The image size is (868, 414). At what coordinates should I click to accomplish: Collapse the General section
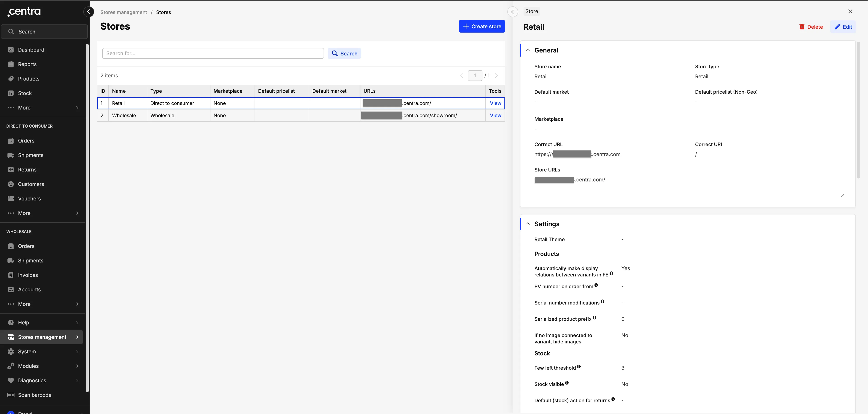pos(528,50)
